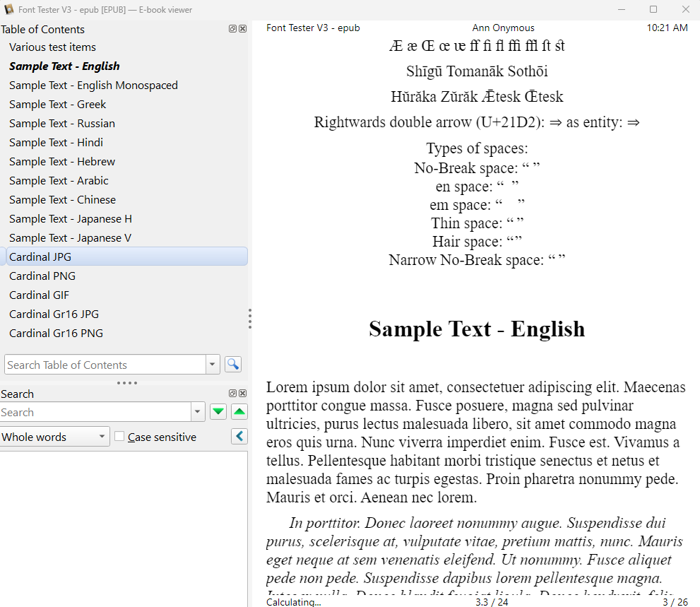Minimize the E-book viewer window
Image resolution: width=700 pixels, height=607 pixels.
coord(621,9)
